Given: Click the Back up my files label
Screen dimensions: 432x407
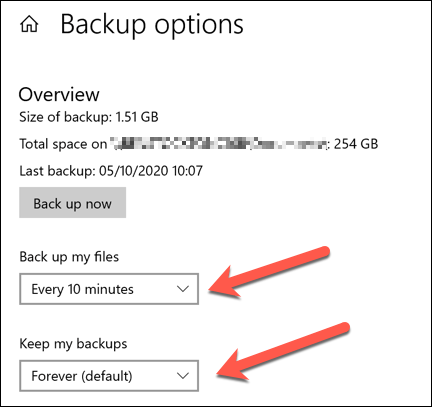Looking at the screenshot, I should [69, 257].
